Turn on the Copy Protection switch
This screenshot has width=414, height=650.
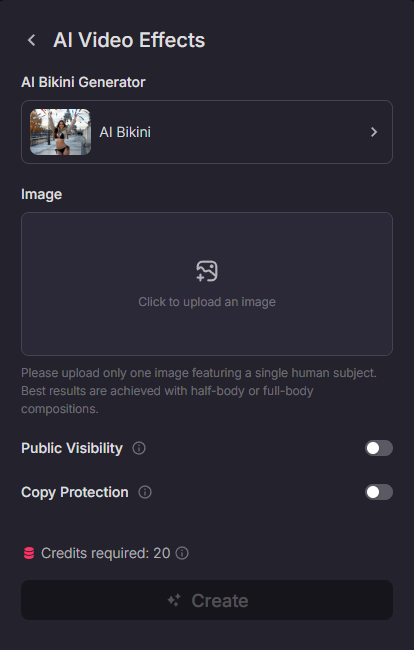pyautogui.click(x=379, y=492)
